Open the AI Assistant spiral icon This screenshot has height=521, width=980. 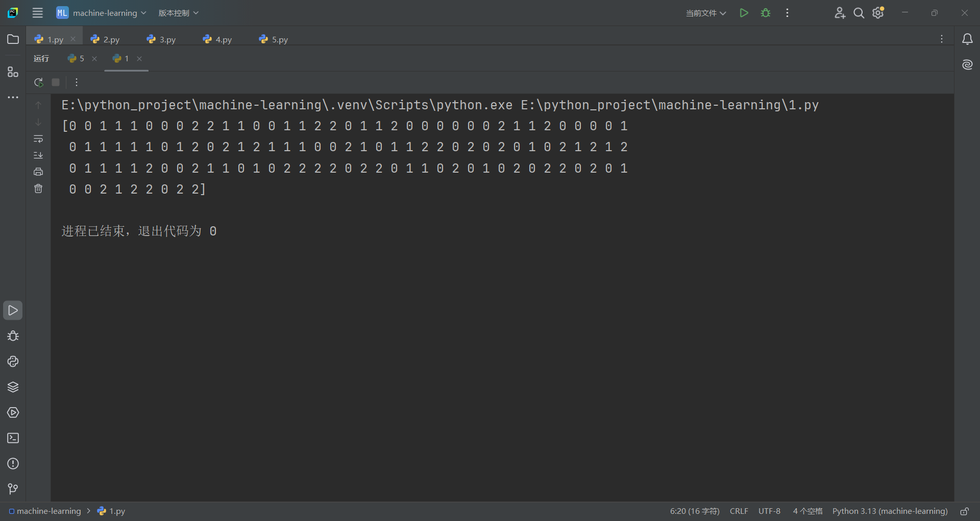tap(967, 64)
